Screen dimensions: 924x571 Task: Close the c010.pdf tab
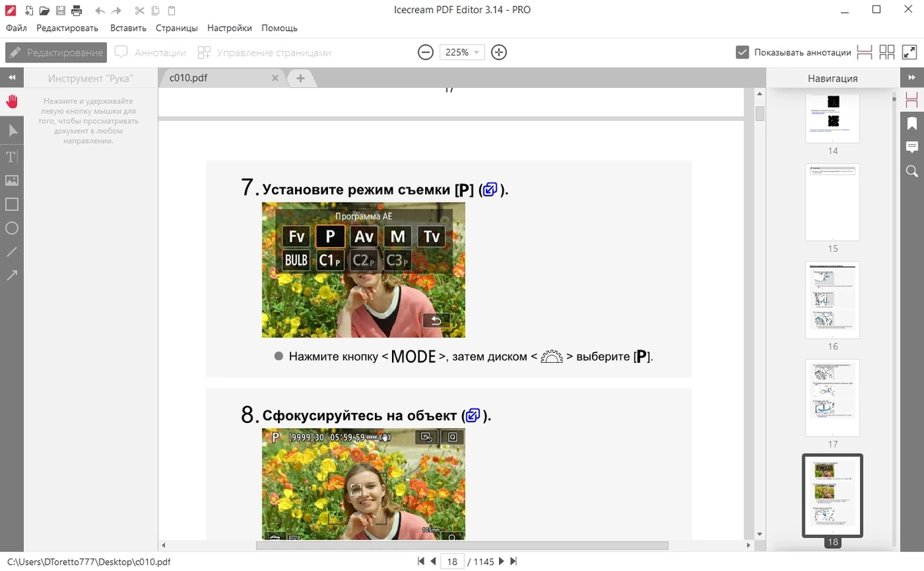pyautogui.click(x=275, y=78)
